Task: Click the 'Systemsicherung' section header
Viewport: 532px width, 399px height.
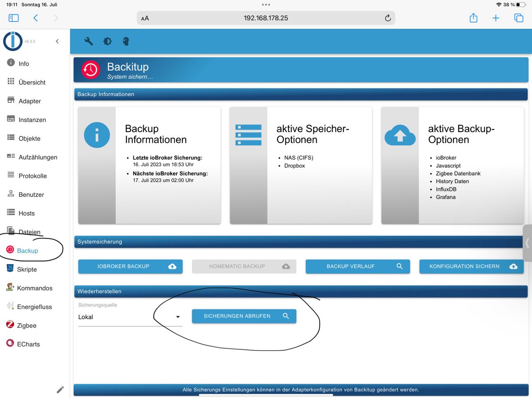Action: click(x=301, y=242)
